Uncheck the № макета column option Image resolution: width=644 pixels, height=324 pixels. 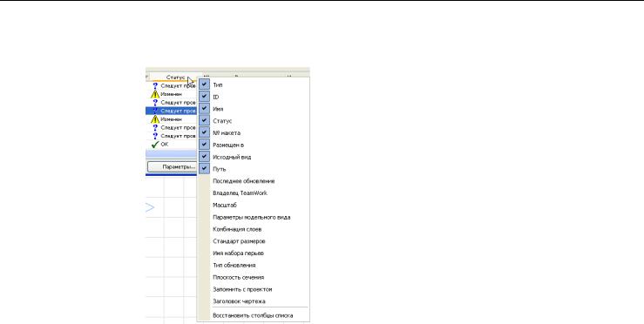tap(253, 133)
